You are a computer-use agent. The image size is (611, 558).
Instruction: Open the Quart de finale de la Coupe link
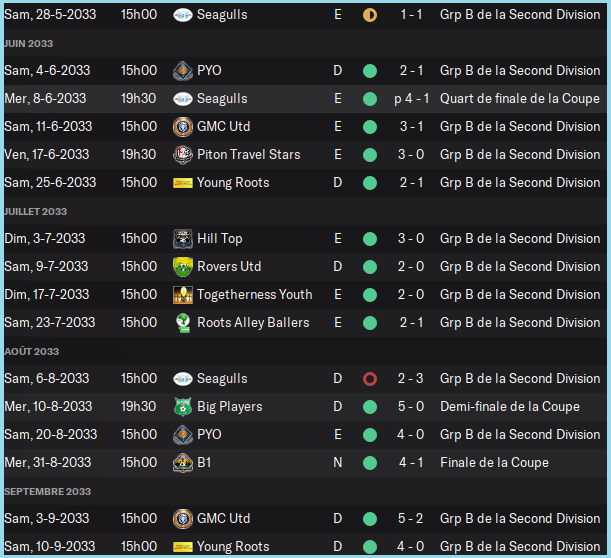[x=519, y=99]
